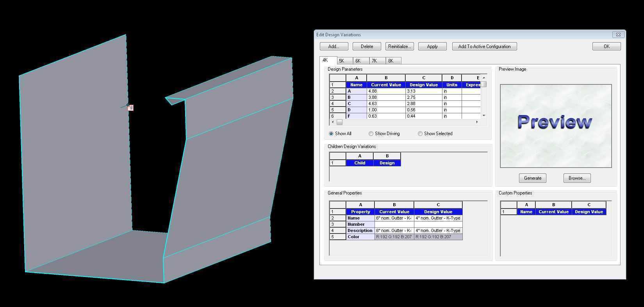Click the Design Parameters scroll-right arrow
Screen dimensions: 644x307
point(477,122)
